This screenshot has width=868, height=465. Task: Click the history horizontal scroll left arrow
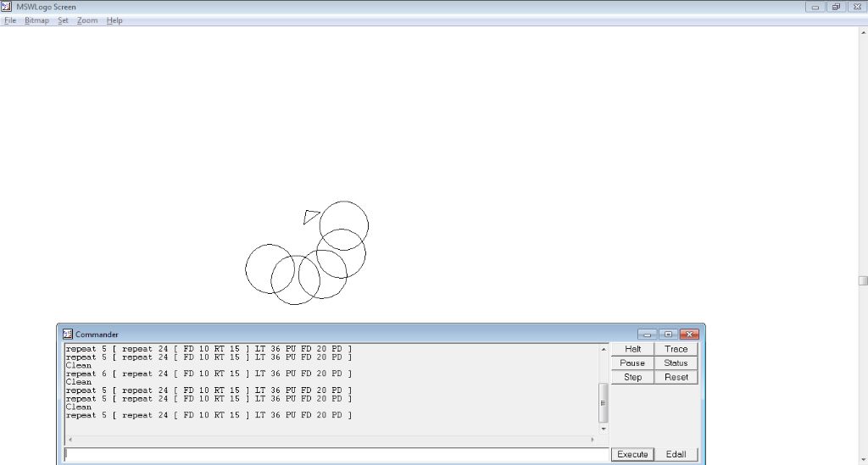point(70,440)
